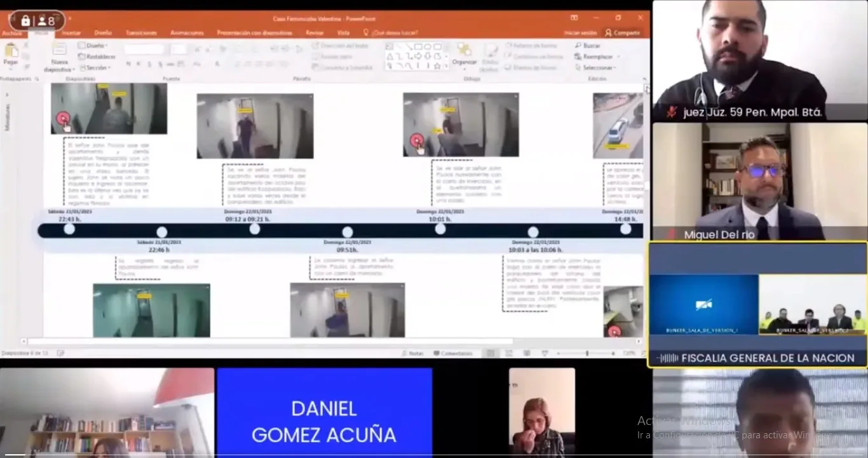
Task: Open the Comentarios pane in status bar
Action: pos(452,353)
